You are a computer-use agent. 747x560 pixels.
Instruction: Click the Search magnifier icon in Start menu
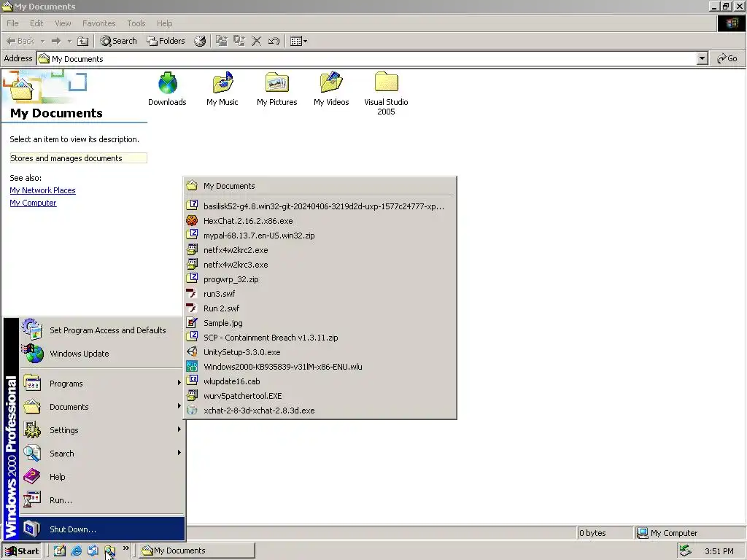pos(32,454)
